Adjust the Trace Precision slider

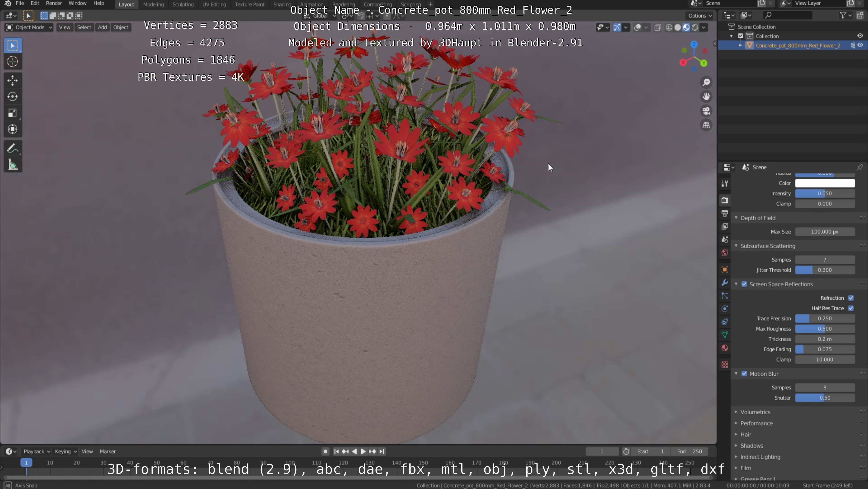click(x=825, y=319)
